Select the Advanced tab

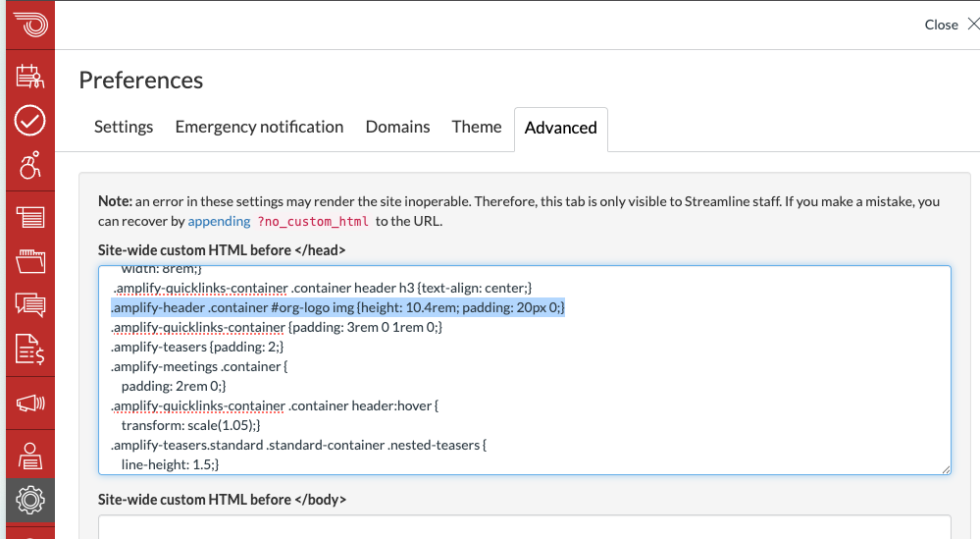pos(560,128)
